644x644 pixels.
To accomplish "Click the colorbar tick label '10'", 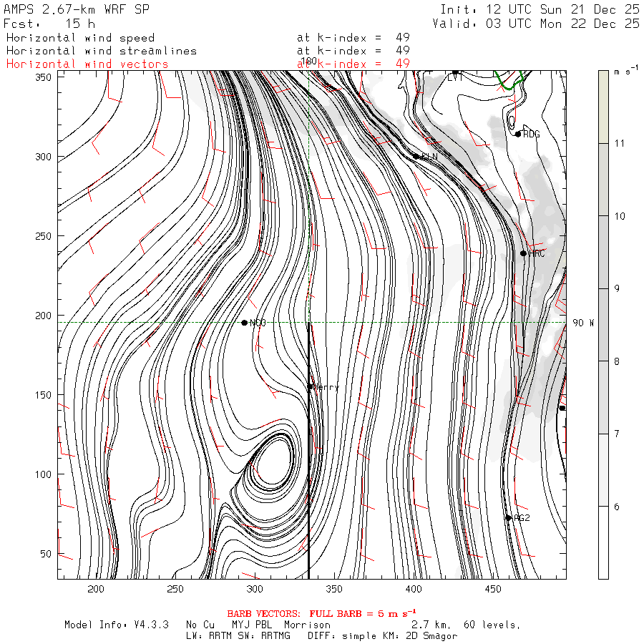I will (x=620, y=216).
